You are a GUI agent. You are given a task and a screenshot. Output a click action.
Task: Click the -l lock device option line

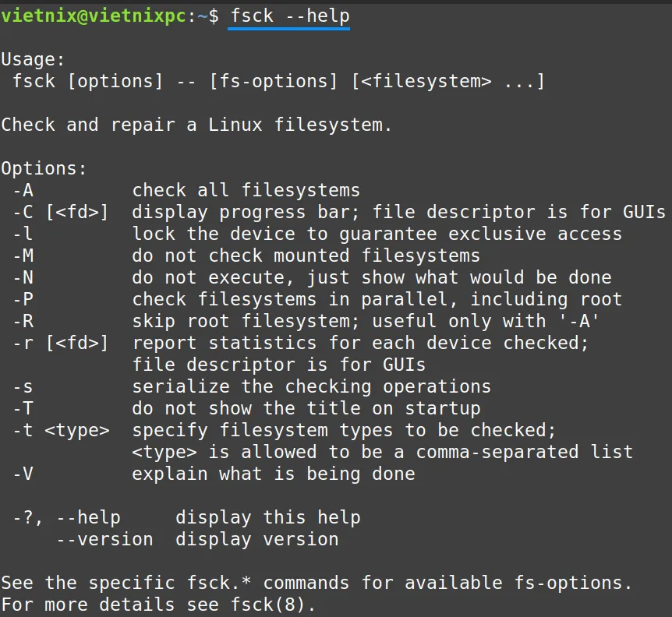(x=317, y=234)
